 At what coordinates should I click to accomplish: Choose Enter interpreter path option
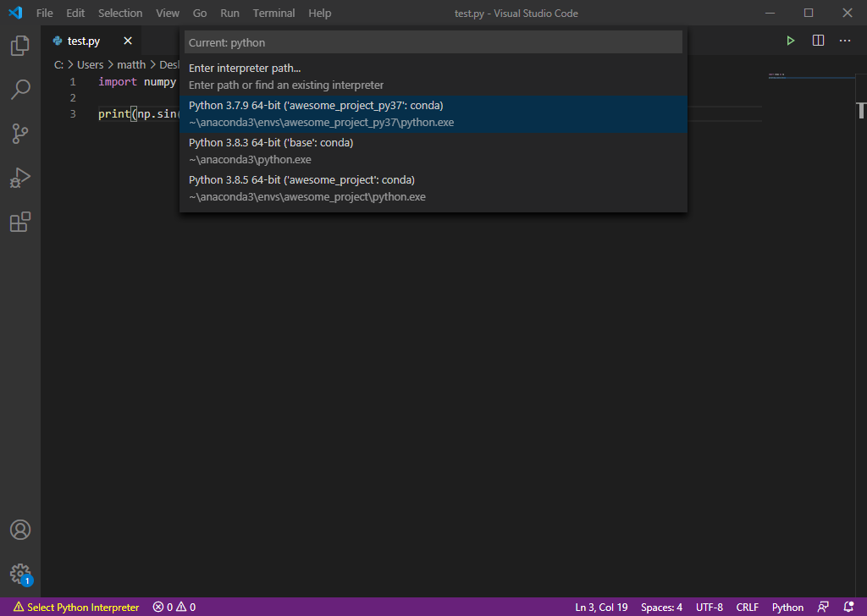point(433,77)
